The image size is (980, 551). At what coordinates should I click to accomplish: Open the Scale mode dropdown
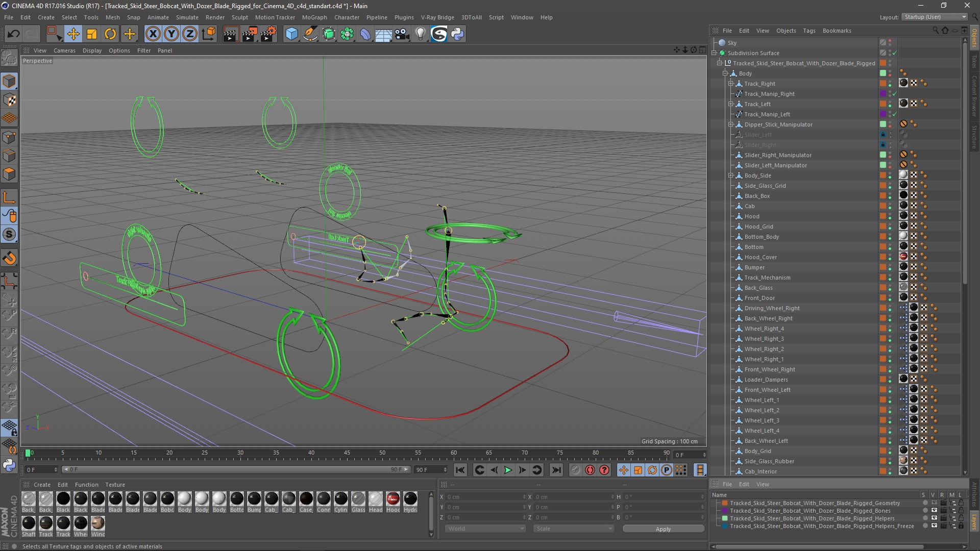pos(573,529)
